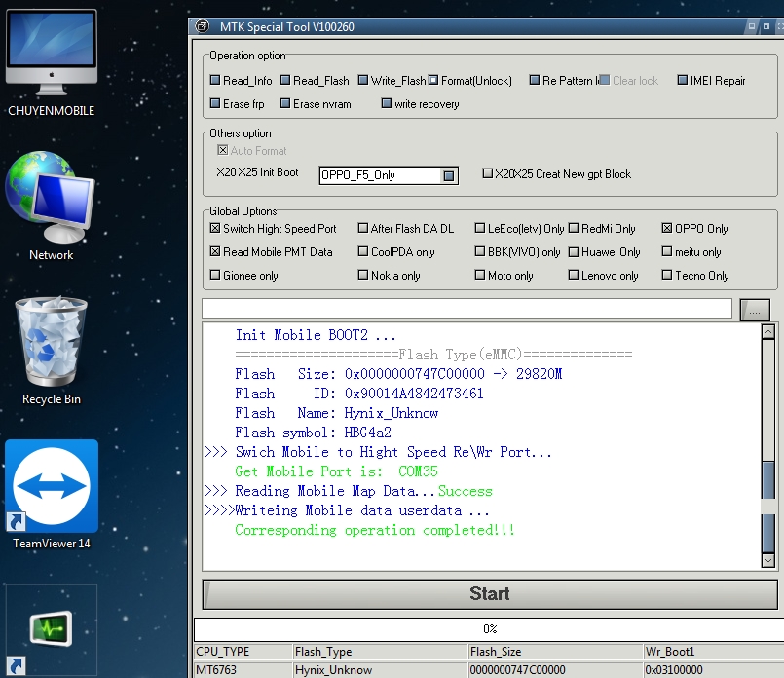Check LeEco(letv) Only option
Image resolution: width=784 pixels, height=678 pixels.
point(480,228)
